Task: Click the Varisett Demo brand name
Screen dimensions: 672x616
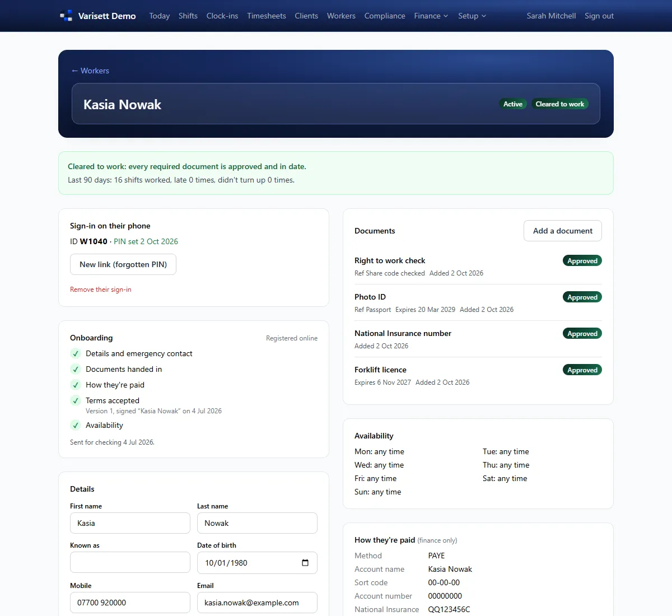Action: [x=107, y=16]
